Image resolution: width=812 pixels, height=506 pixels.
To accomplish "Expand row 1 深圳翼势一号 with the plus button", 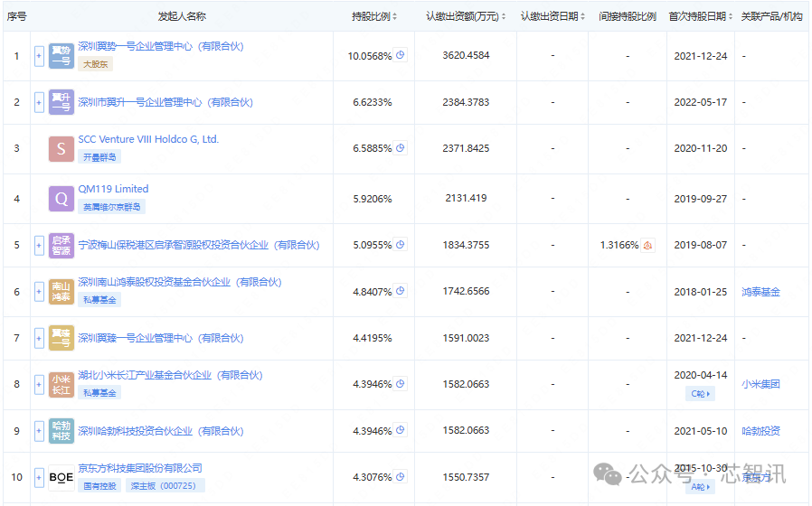I will pyautogui.click(x=39, y=56).
